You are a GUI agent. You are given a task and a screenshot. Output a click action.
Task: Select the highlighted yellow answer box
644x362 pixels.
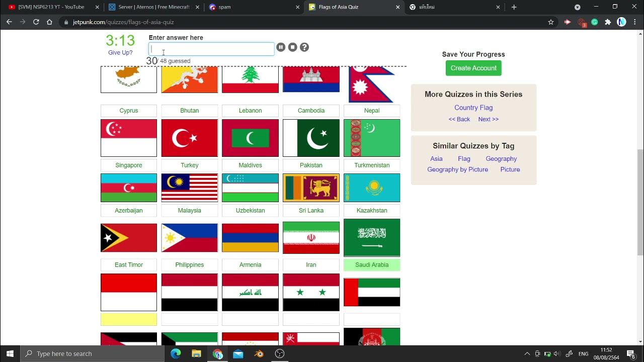tap(129, 319)
